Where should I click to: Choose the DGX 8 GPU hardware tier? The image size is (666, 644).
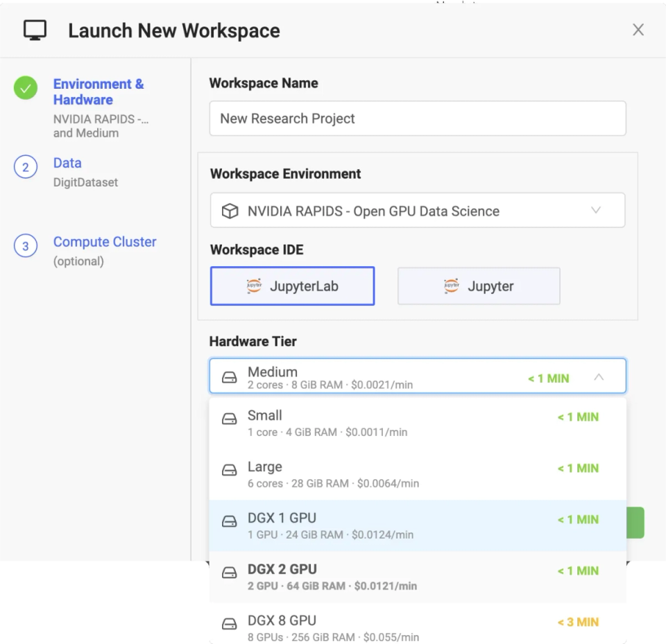click(x=418, y=624)
